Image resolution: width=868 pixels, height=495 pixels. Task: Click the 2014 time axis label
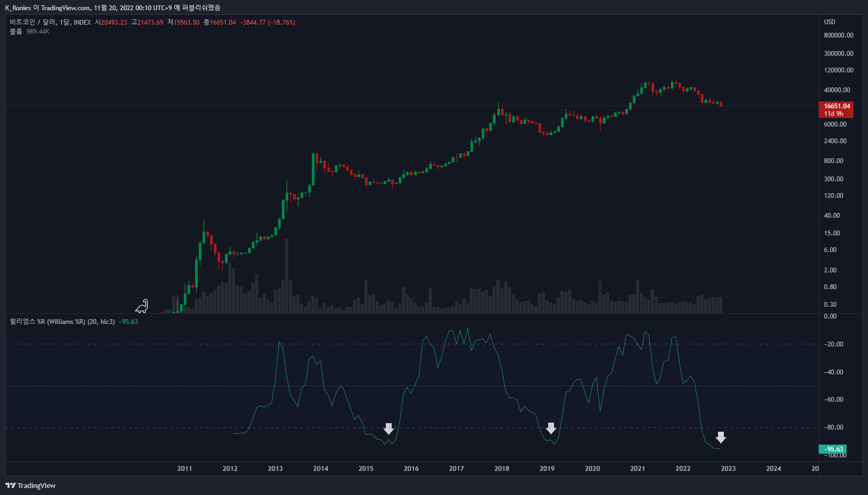click(321, 469)
